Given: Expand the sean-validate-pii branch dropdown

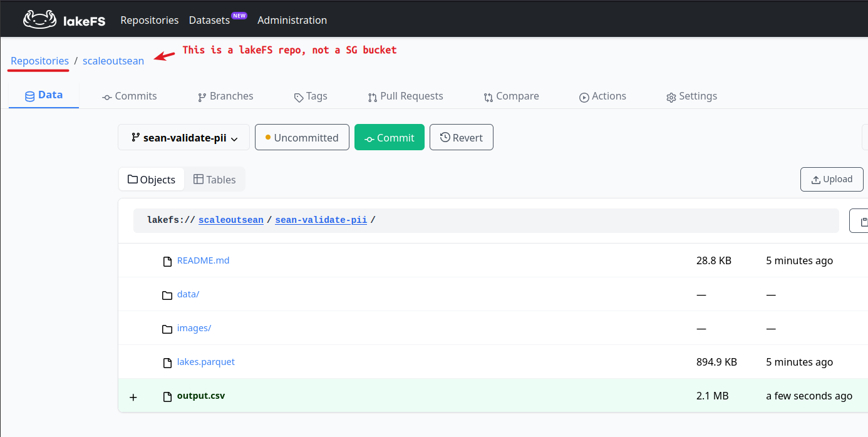Looking at the screenshot, I should click(183, 137).
